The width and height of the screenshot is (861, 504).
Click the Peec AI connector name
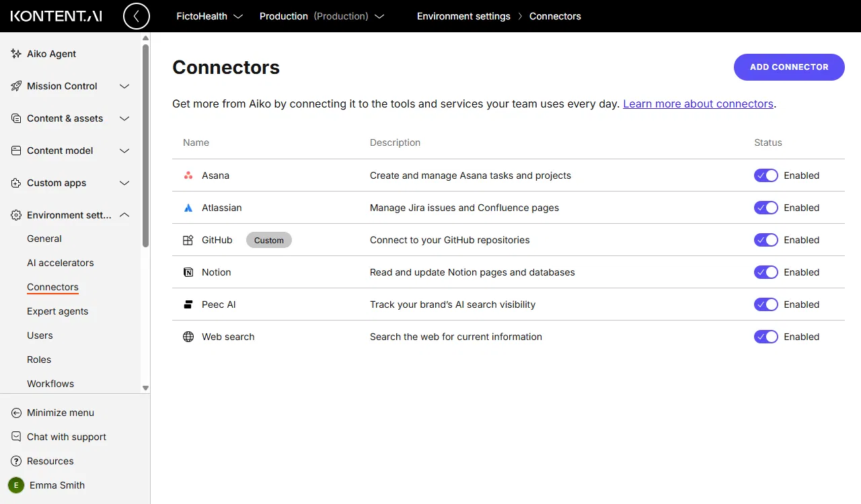pyautogui.click(x=219, y=304)
